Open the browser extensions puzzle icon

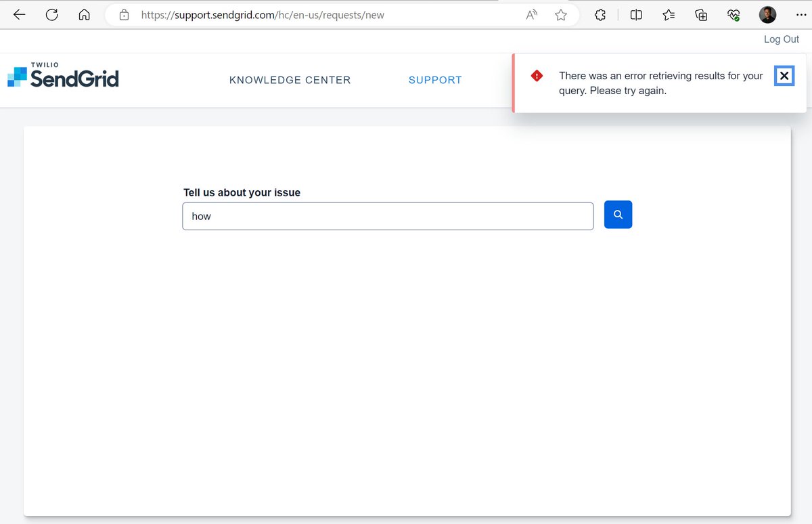tap(600, 15)
